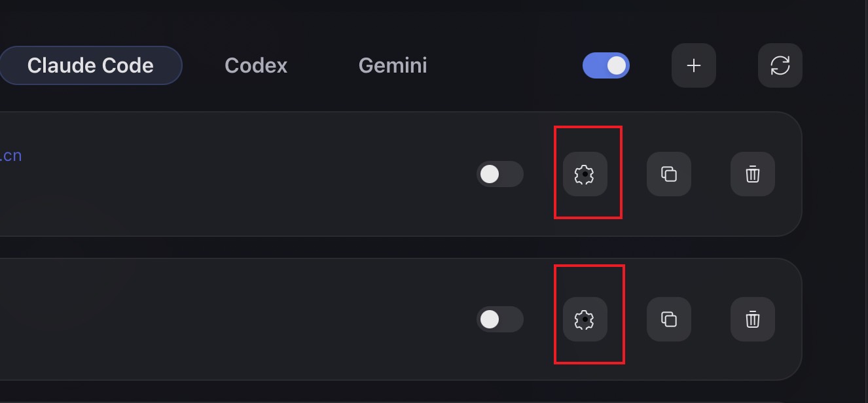The height and width of the screenshot is (403, 868).
Task: Switch to the Gemini tab
Action: pos(393,65)
